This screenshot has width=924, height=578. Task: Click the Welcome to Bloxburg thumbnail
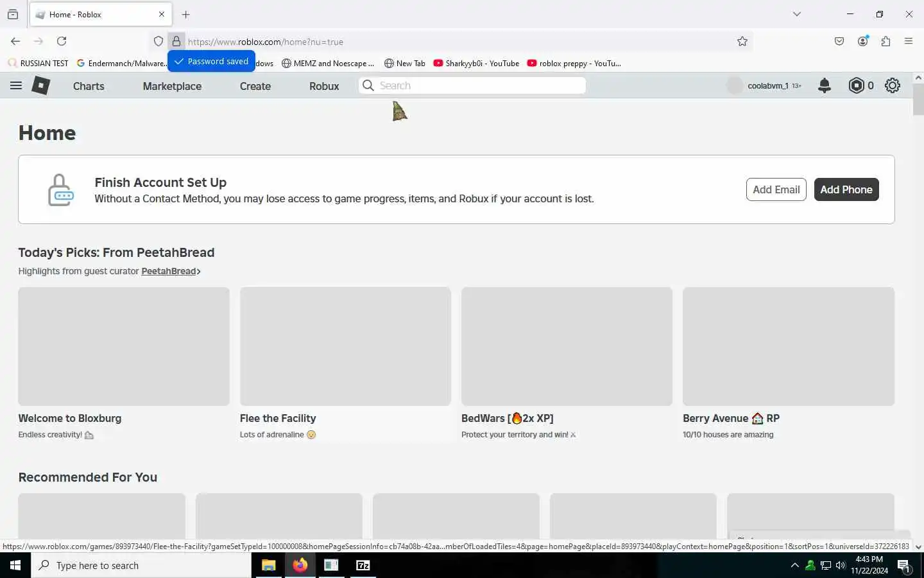pyautogui.click(x=124, y=346)
